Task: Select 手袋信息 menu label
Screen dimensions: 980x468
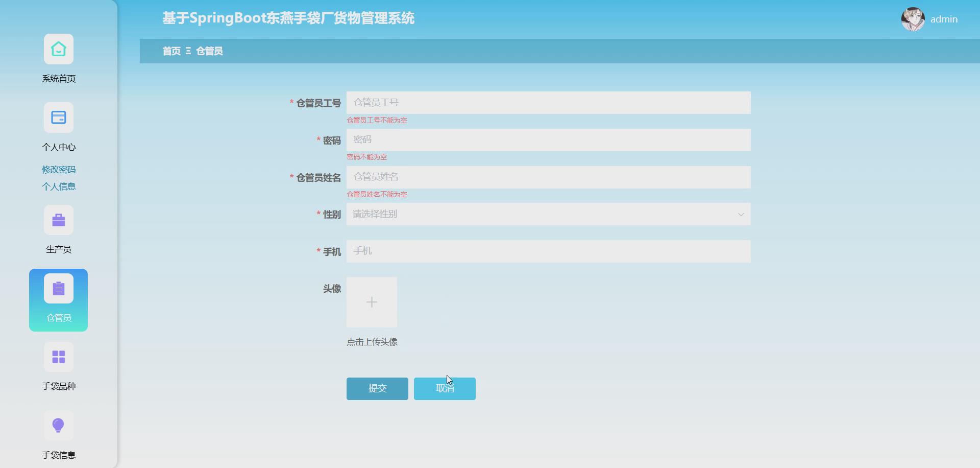Action: click(x=59, y=455)
